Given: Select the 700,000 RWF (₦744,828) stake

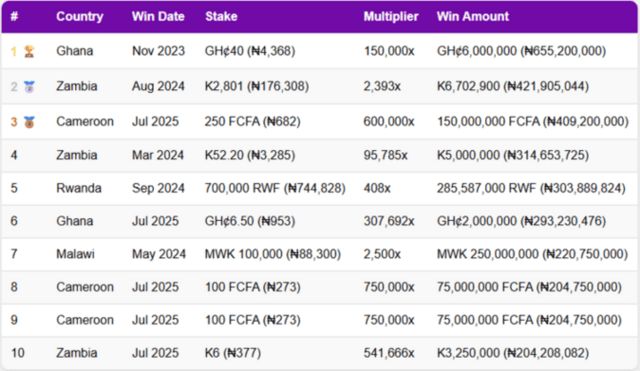Looking at the screenshot, I should click(275, 188).
